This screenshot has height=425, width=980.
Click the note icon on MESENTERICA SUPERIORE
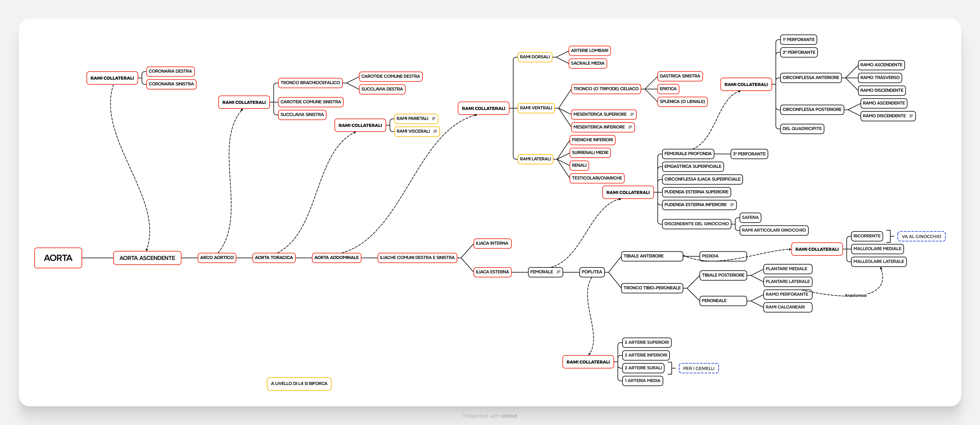tap(632, 114)
